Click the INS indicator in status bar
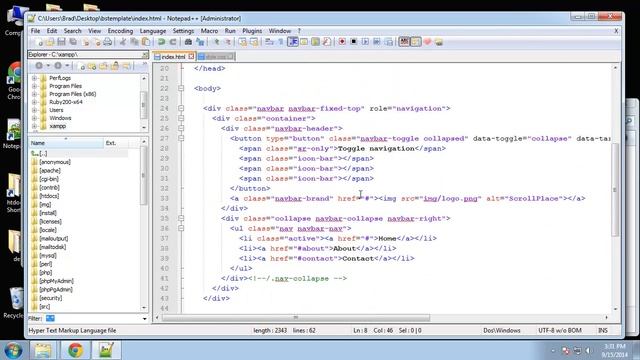Screen dimensions: 640x360 click(x=602, y=331)
